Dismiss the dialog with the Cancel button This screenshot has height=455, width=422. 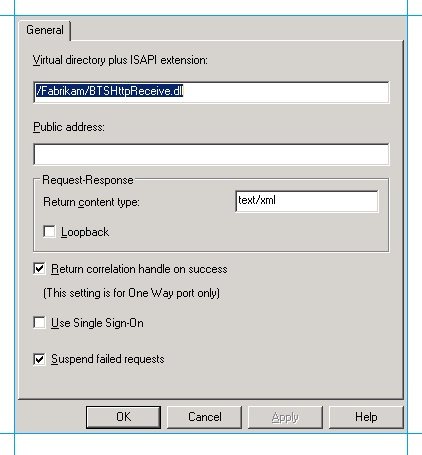(204, 417)
